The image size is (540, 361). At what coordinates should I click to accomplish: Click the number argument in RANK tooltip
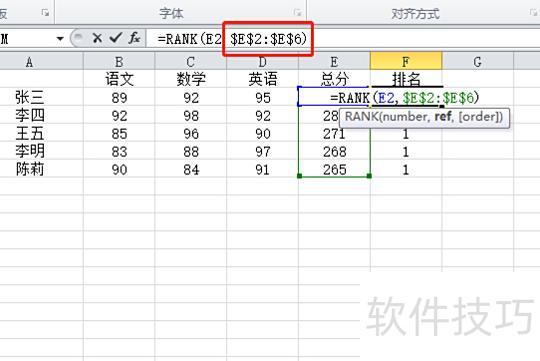coord(405,117)
